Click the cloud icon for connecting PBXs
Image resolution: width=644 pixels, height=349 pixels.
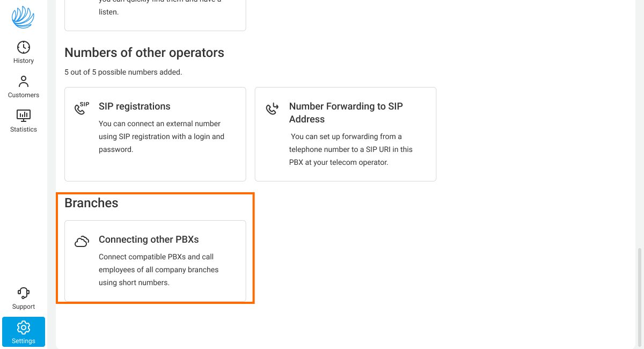coord(82,242)
